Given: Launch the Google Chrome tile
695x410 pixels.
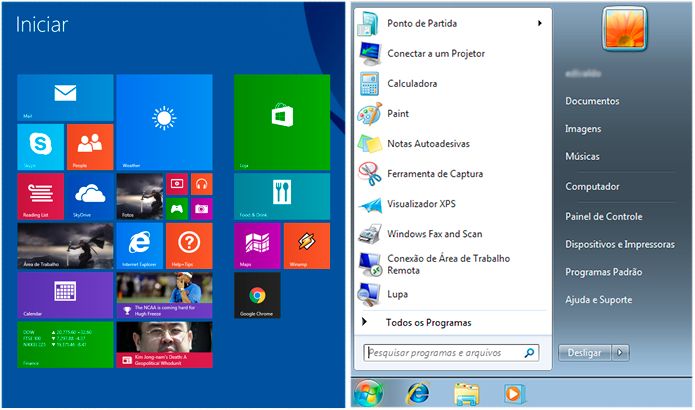Looking at the screenshot, I should pos(257,295).
